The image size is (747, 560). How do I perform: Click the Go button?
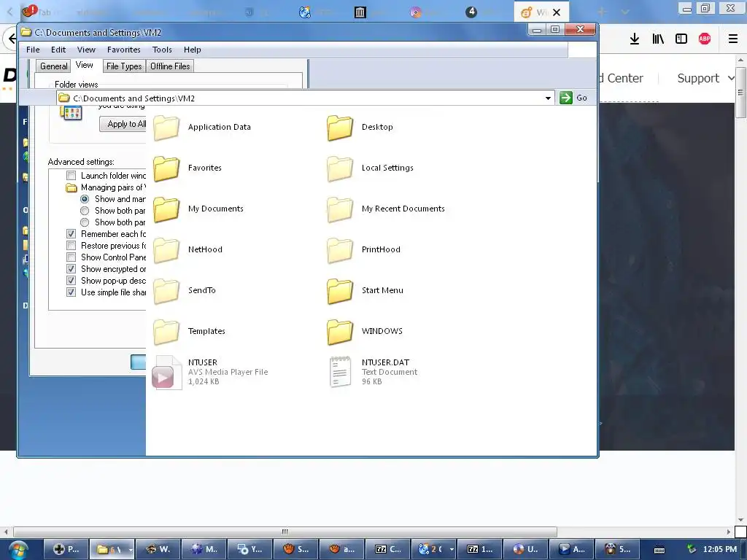pos(573,98)
